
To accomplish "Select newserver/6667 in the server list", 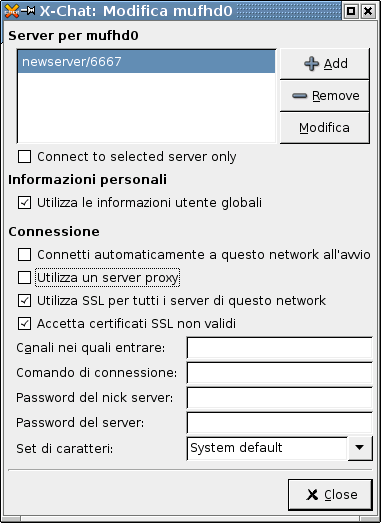I will (146, 62).
